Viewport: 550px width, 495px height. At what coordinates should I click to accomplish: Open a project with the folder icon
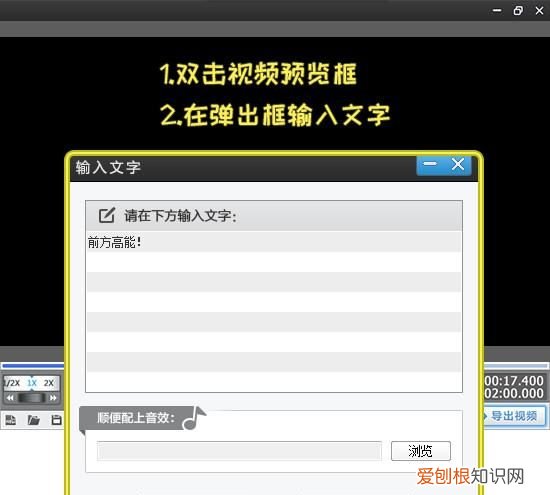[x=34, y=420]
